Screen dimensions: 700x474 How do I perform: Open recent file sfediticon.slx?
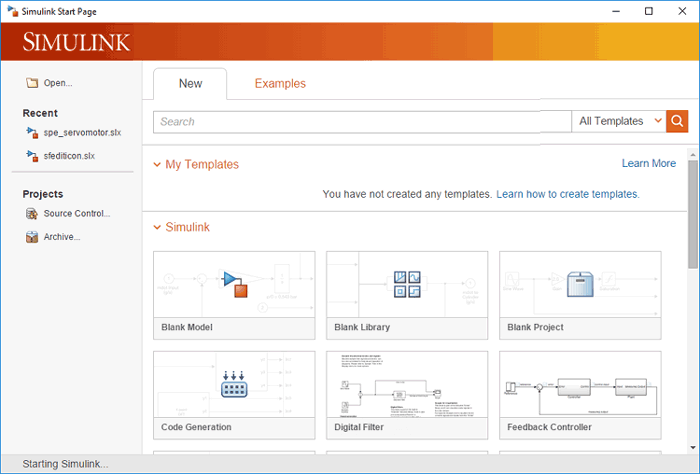(69, 156)
